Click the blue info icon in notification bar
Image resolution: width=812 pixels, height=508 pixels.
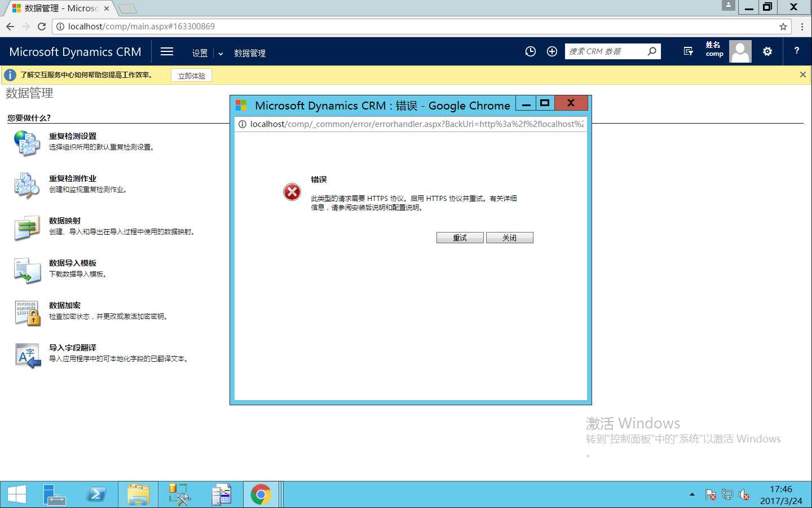[x=10, y=75]
